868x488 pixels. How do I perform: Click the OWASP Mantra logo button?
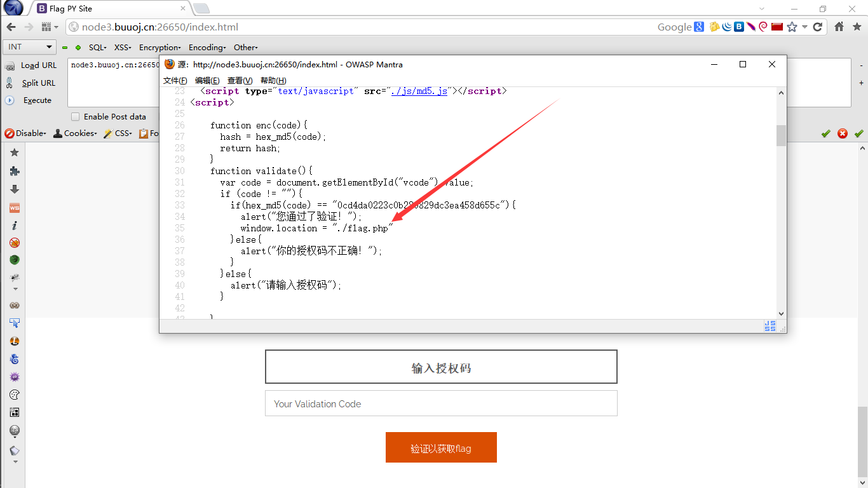13,8
